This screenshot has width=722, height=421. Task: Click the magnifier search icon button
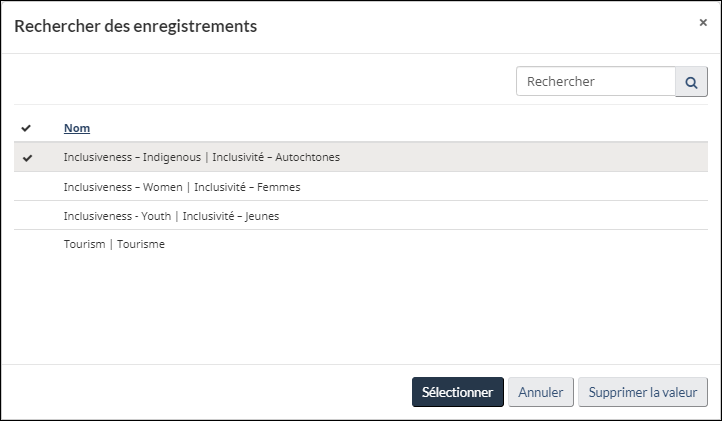691,82
